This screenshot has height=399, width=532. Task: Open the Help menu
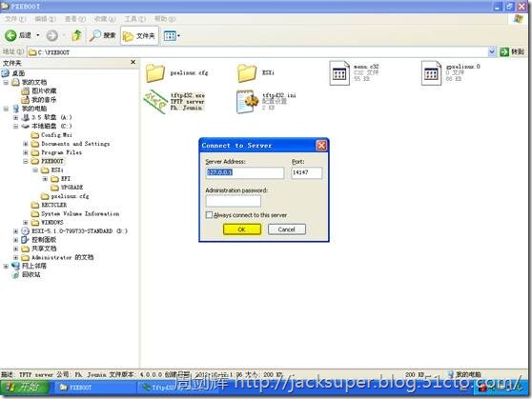(x=165, y=19)
